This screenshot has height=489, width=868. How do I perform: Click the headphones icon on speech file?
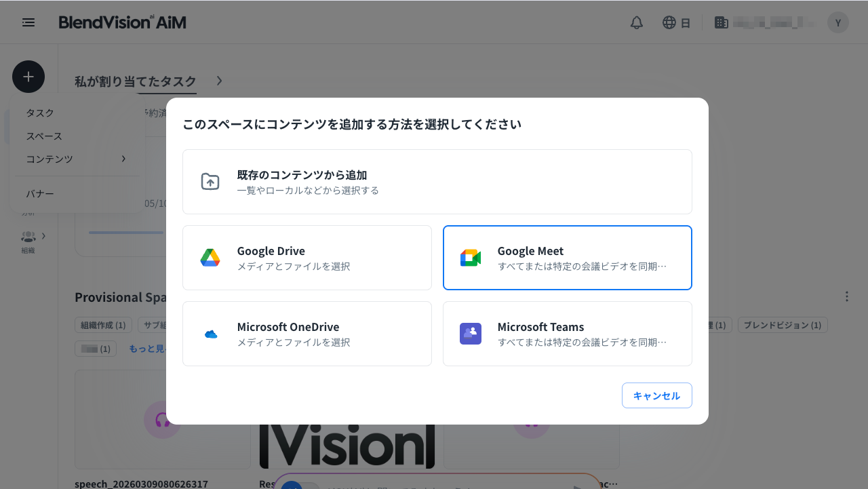click(x=163, y=419)
